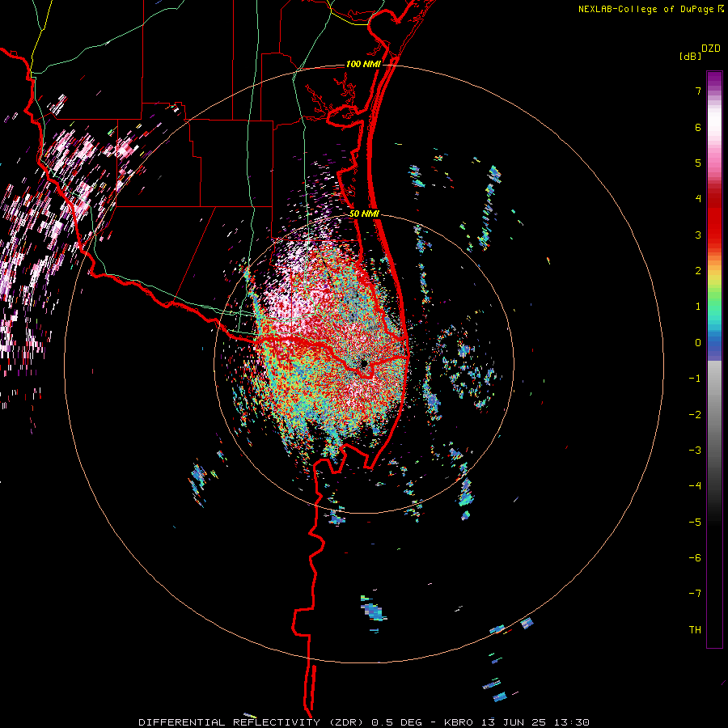The image size is (728, 728).
Task: Click the 7 value on the color scale
Action: (698, 91)
